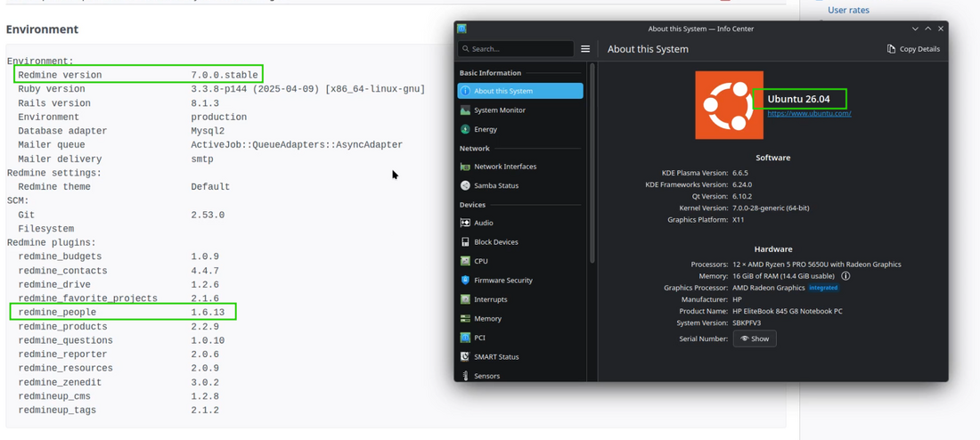This screenshot has width=980, height=440.
Task: Open the www.ubuntu.com link
Action: point(809,114)
